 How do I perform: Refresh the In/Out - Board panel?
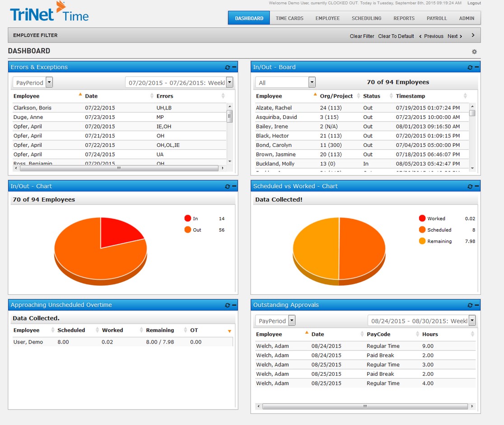click(470, 67)
